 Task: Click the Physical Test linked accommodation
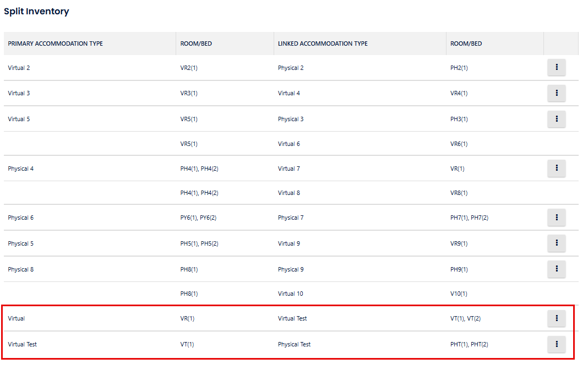point(294,344)
